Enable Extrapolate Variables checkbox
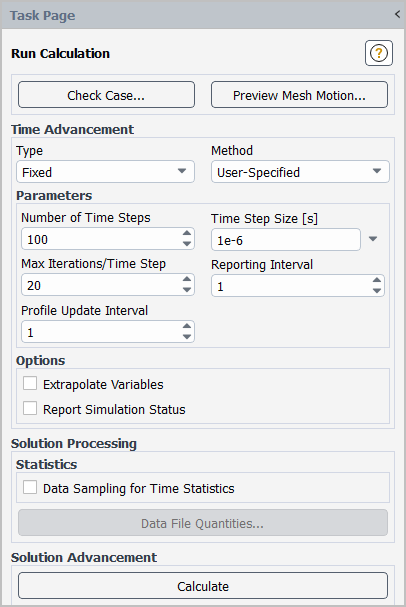Viewport: 406px width, 607px height. [30, 384]
